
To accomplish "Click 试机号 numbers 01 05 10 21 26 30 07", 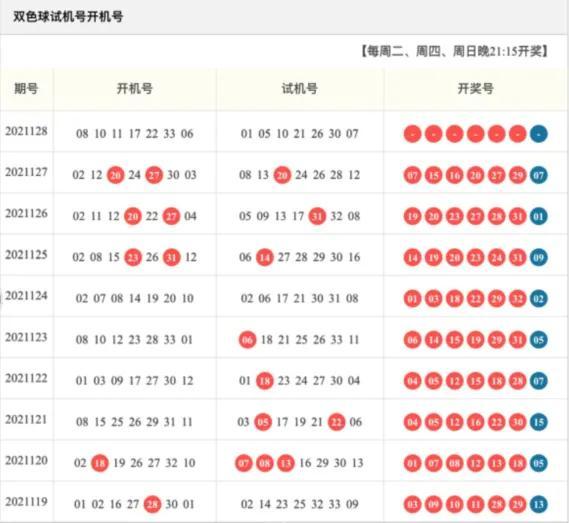I will tap(300, 134).
